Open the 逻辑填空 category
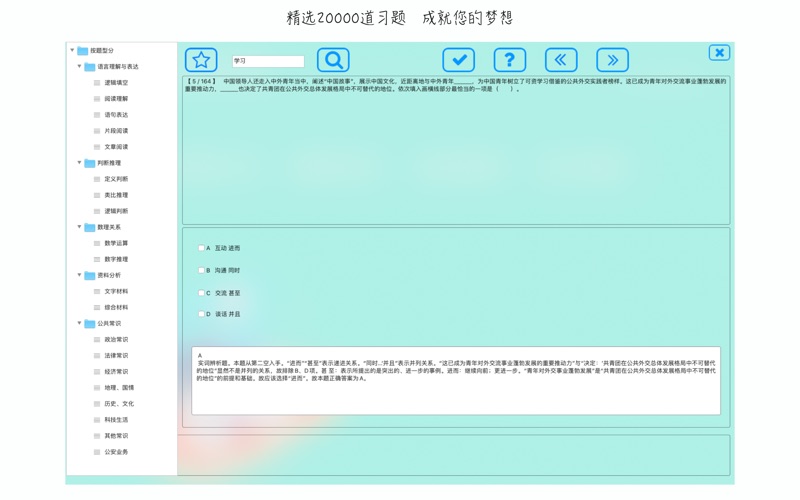 pos(116,83)
